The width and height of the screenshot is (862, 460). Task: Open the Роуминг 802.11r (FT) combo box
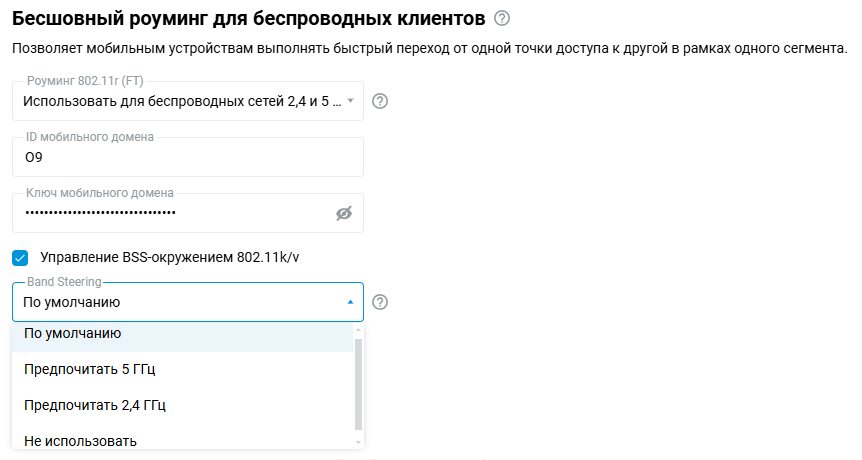point(182,101)
